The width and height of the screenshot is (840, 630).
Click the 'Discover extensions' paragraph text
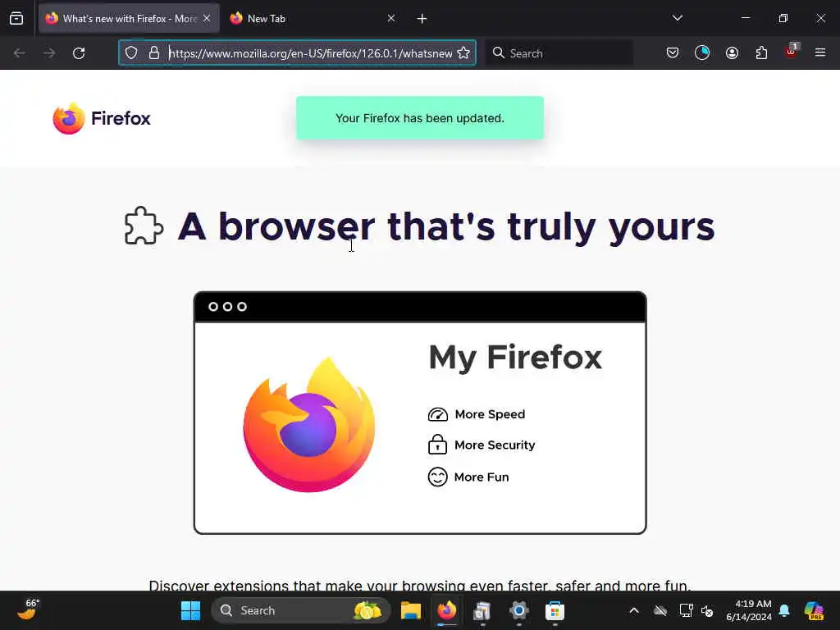[x=419, y=585]
